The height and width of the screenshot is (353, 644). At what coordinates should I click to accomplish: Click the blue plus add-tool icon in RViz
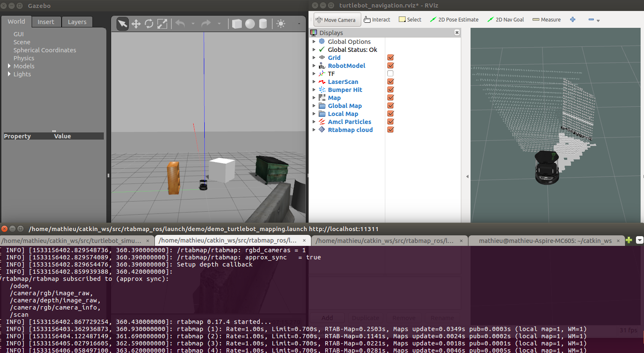(573, 19)
